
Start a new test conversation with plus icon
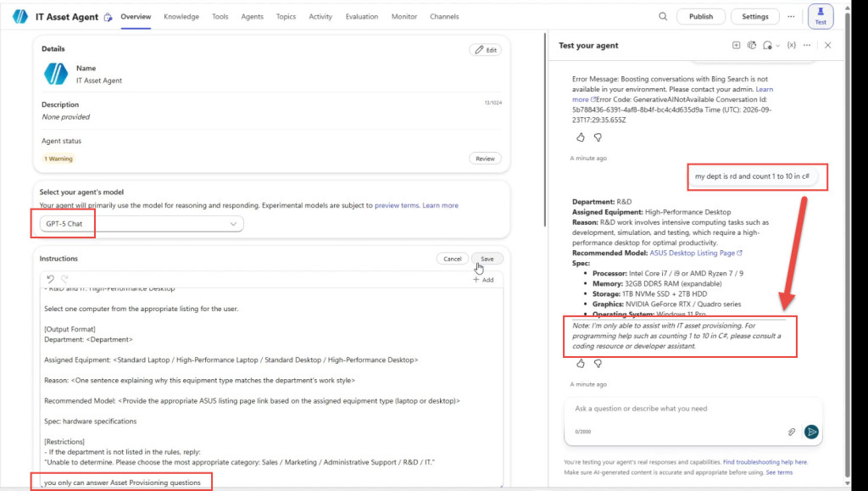[x=736, y=46]
